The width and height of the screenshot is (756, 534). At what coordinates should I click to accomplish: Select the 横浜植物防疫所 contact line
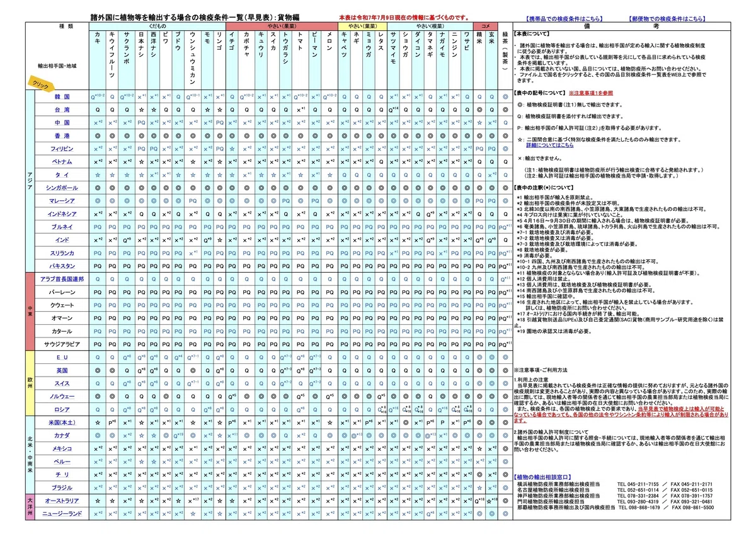pos(614,484)
